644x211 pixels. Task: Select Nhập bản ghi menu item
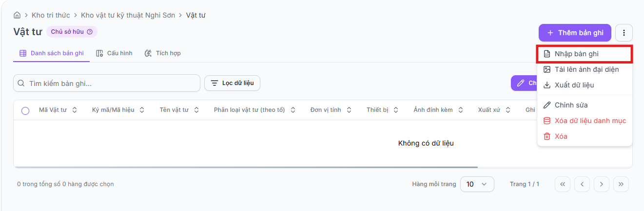(585, 54)
